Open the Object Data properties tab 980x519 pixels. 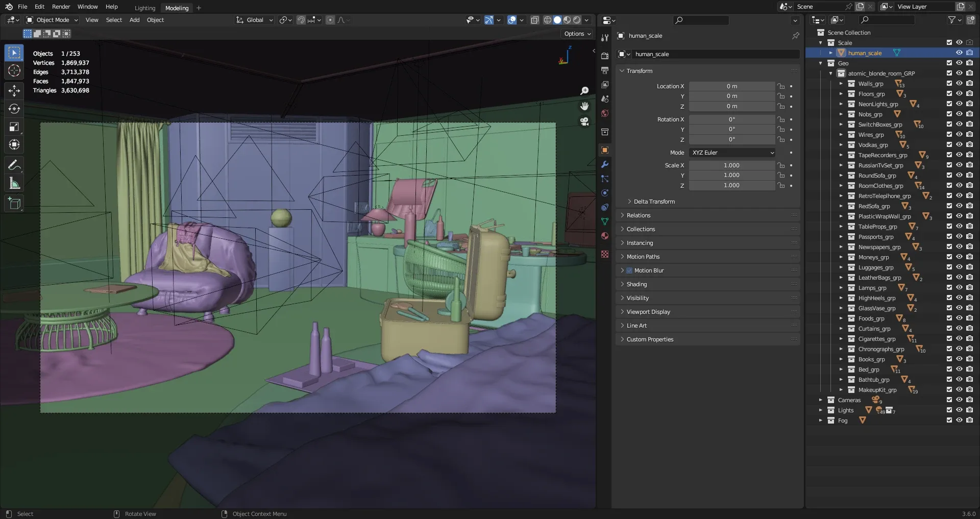[605, 221]
